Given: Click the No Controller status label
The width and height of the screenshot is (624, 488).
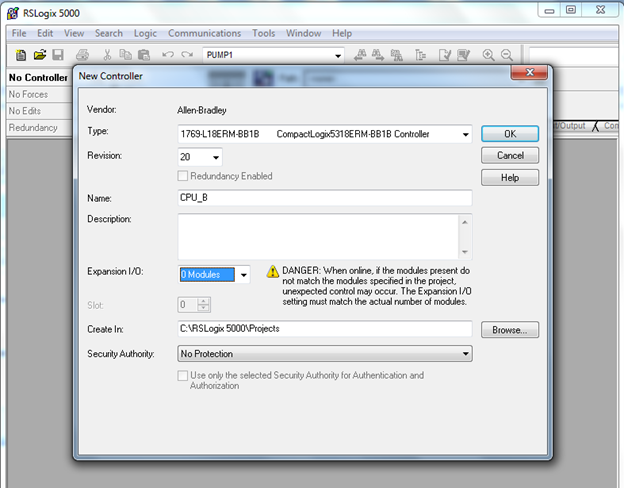Looking at the screenshot, I should tap(38, 78).
